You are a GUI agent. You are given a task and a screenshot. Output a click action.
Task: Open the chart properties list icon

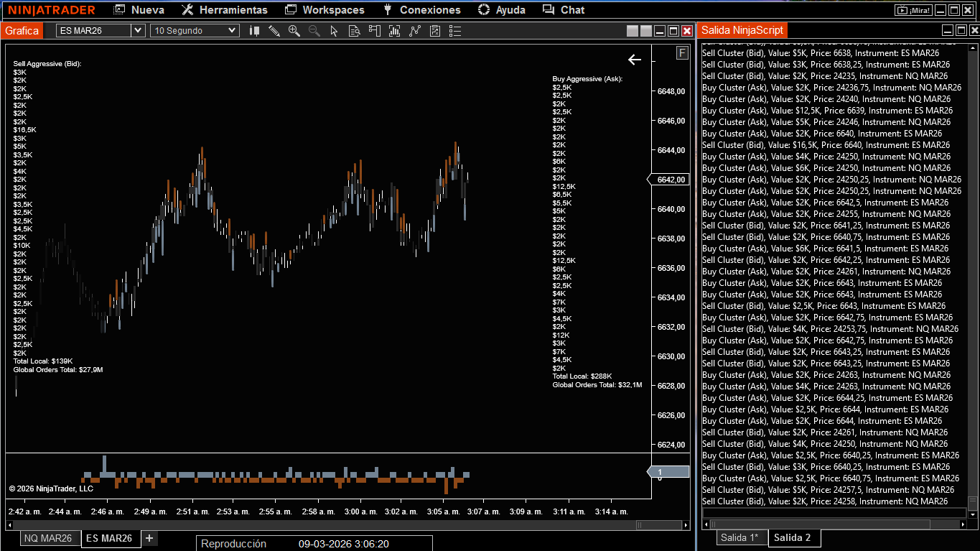454,30
